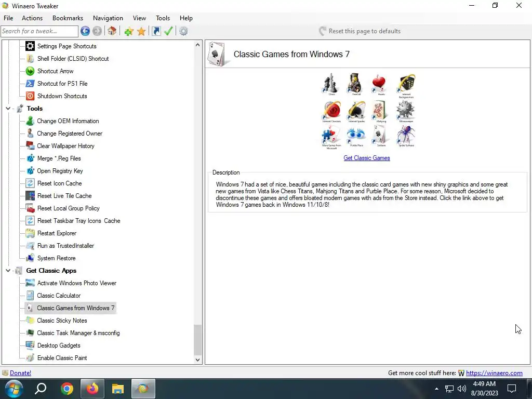Select Shell Folder (CLSID) Shortcut
The height and width of the screenshot is (399, 532).
point(73,59)
